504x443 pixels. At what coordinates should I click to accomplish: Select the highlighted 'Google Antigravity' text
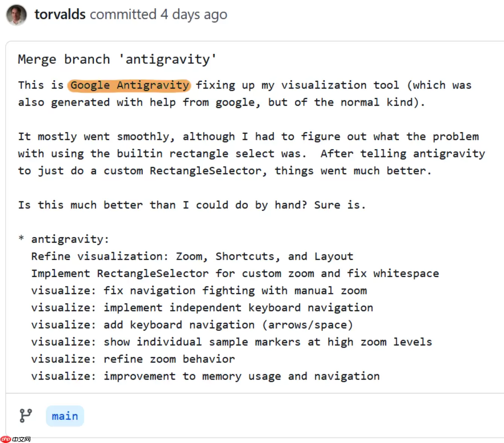pos(129,85)
